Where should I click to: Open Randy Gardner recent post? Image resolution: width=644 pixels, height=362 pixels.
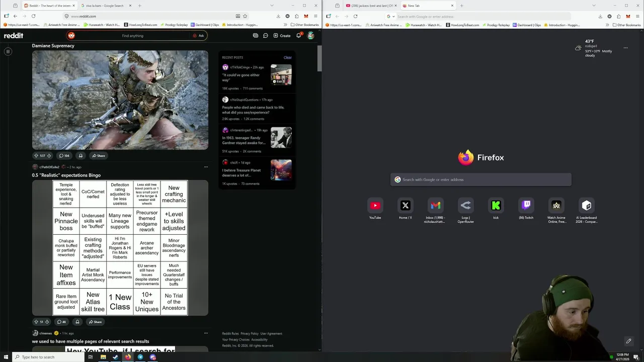(x=244, y=140)
